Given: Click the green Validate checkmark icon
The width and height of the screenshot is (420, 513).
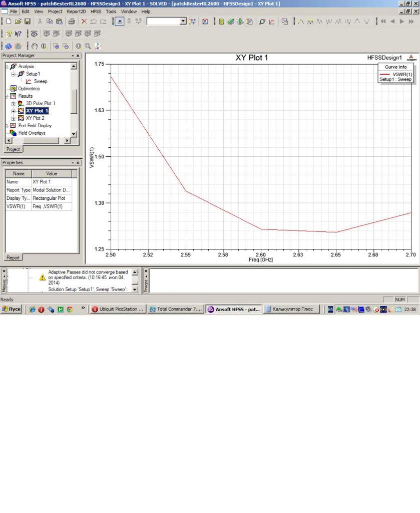Looking at the screenshot, I should click(230, 22).
